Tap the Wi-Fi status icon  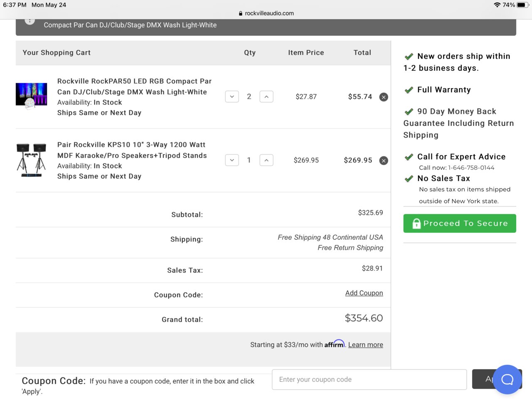497,5
